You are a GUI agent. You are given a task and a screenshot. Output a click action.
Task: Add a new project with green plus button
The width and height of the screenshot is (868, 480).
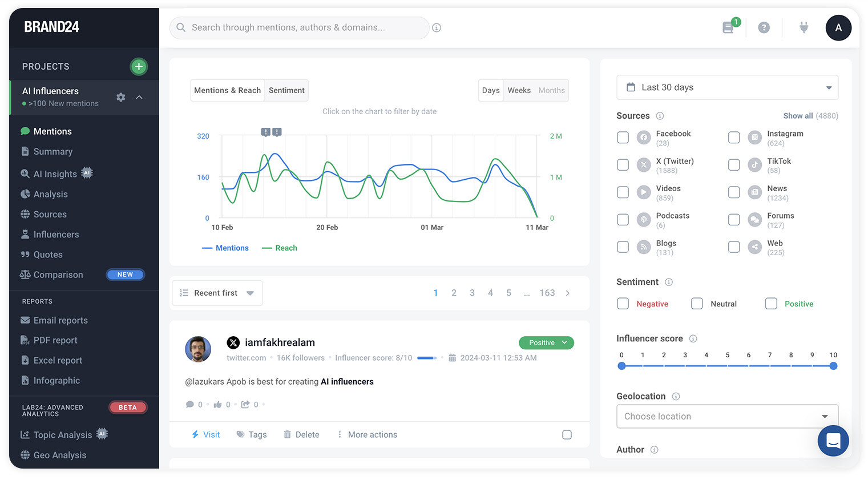coord(138,67)
